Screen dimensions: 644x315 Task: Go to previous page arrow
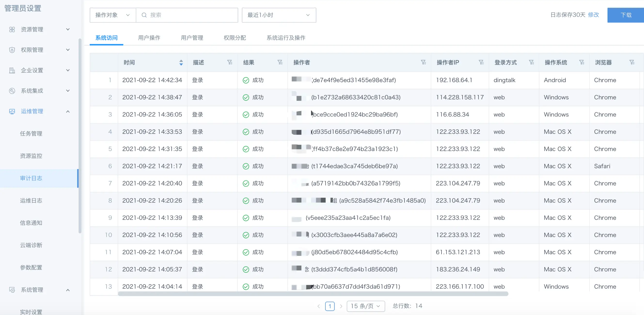tap(319, 306)
